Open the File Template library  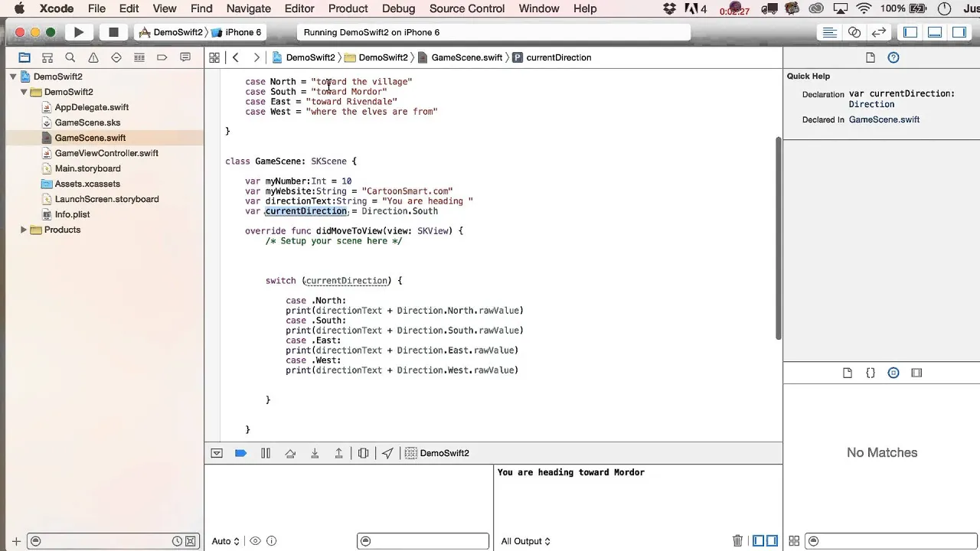pyautogui.click(x=848, y=373)
